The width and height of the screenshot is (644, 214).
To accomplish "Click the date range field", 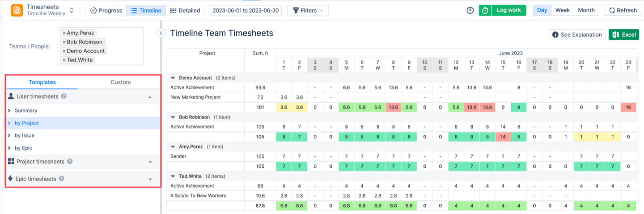I will click(x=246, y=10).
